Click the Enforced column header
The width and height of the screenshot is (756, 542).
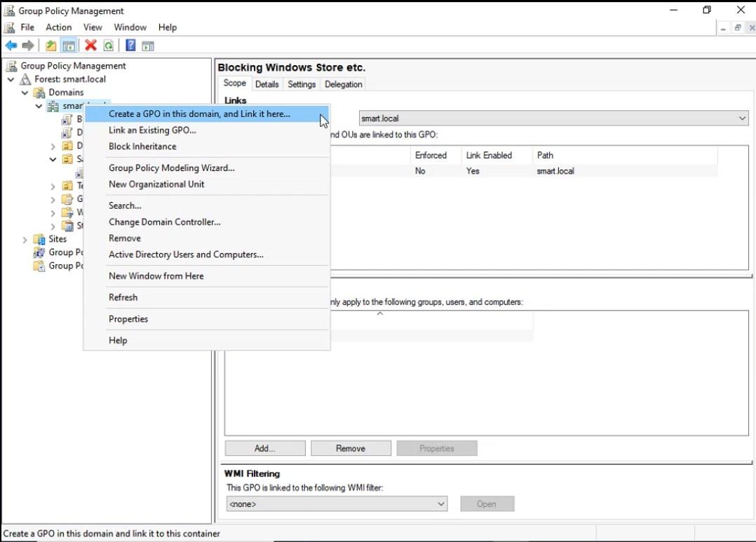click(436, 155)
